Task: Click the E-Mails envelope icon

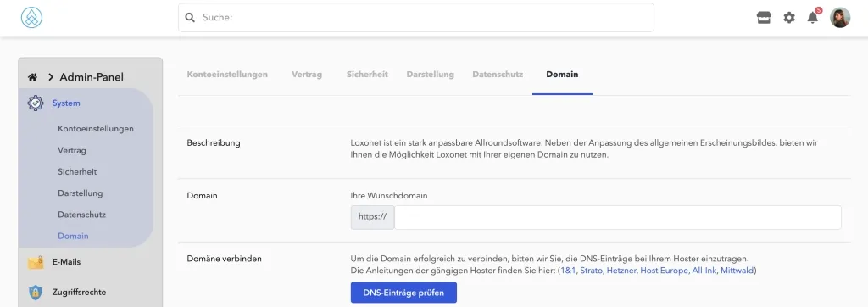Action: (36, 262)
